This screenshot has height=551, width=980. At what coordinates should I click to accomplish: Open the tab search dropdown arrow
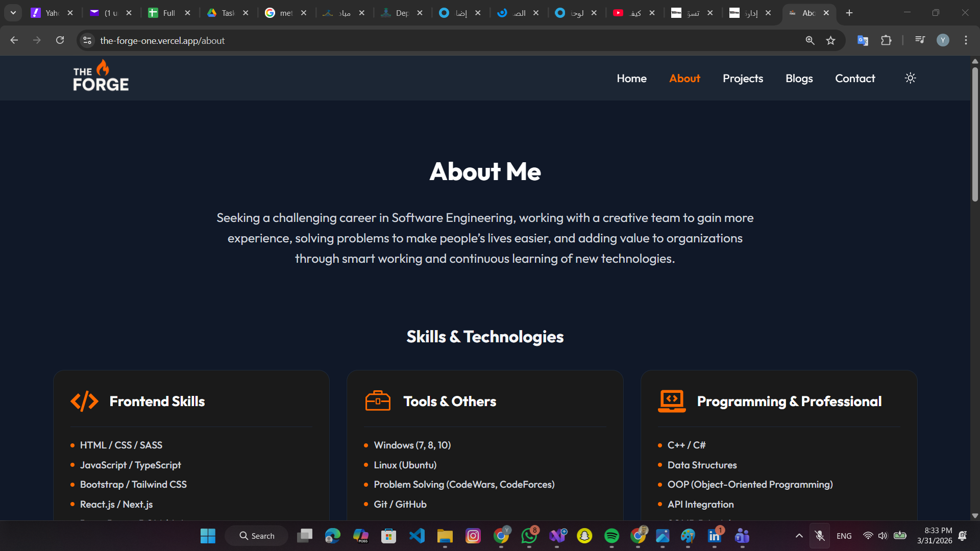13,13
